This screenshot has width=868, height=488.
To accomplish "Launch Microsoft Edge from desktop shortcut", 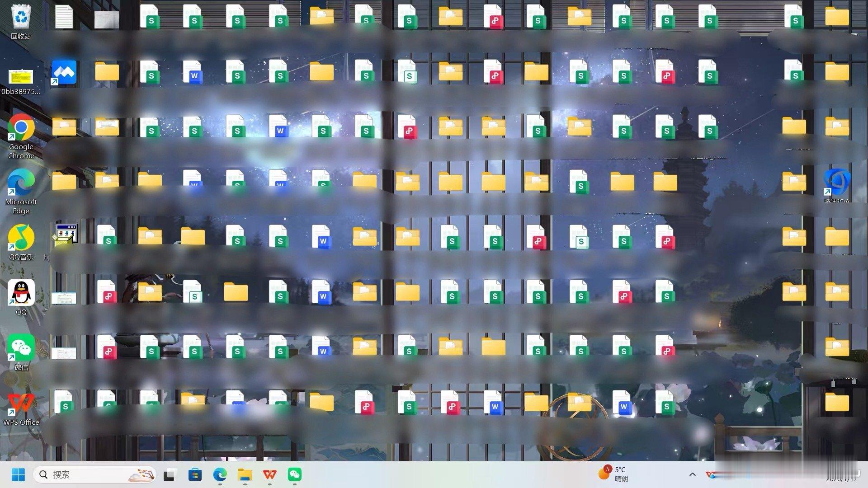I will (x=21, y=183).
